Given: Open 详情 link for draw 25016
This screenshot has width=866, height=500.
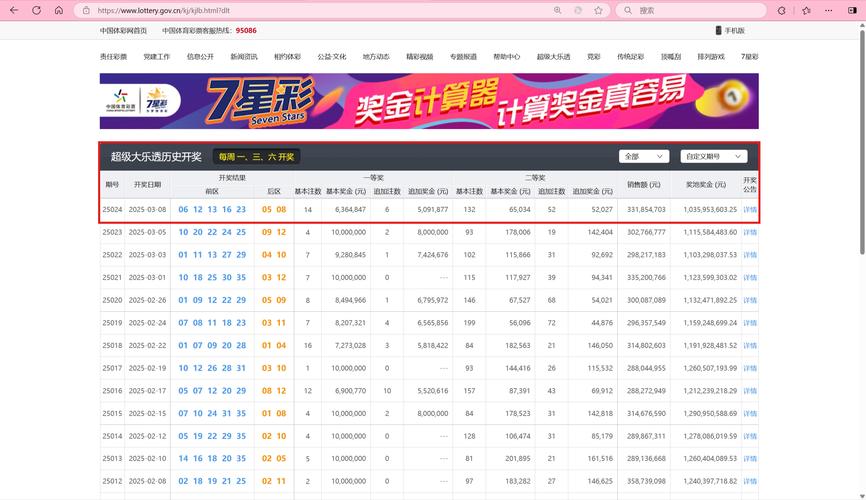Looking at the screenshot, I should coord(749,391).
